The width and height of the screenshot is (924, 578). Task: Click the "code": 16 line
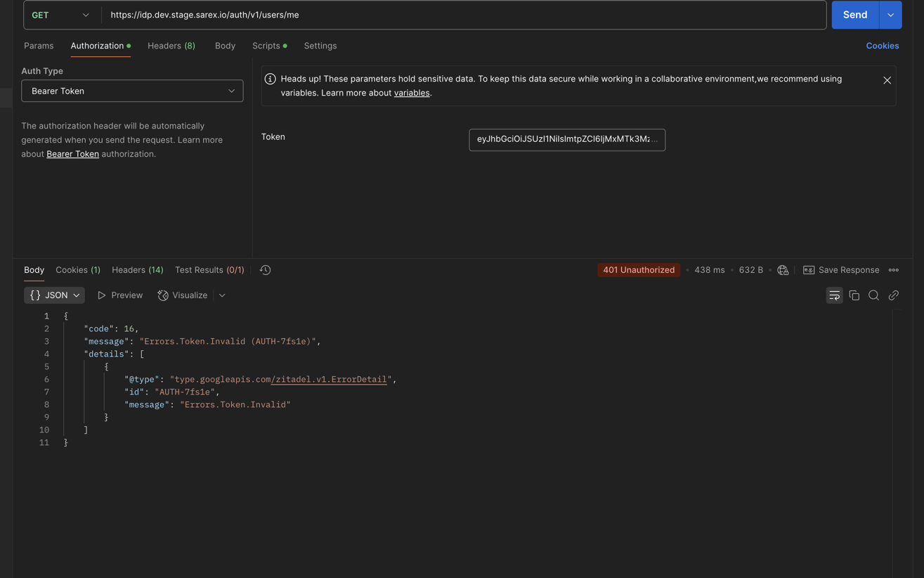(x=111, y=329)
